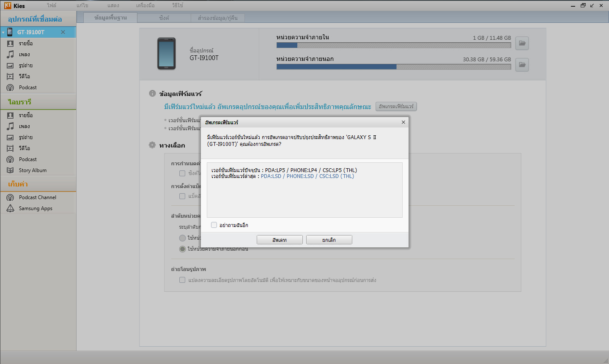Restore down the Kies window

coord(583,5)
